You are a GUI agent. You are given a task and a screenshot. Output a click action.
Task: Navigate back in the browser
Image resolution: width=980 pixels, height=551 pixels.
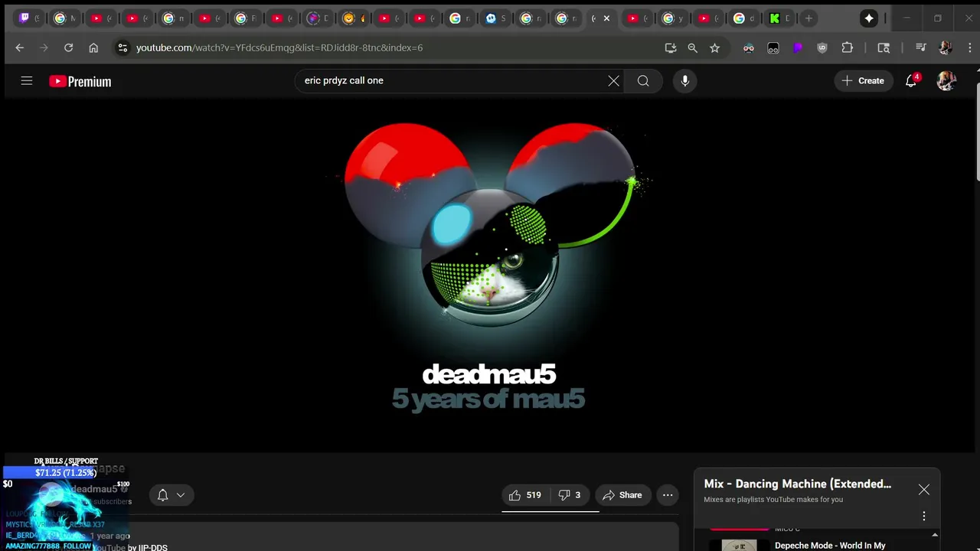(x=20, y=47)
